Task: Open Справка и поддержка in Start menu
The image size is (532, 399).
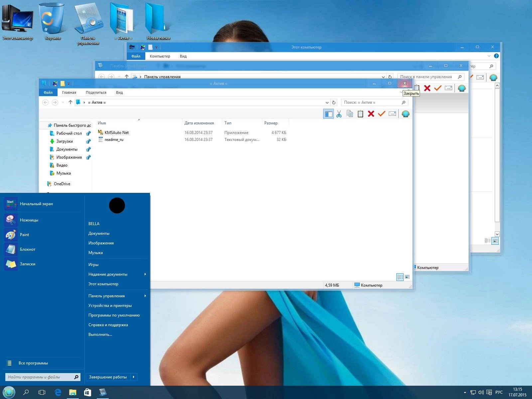Action: coord(108,325)
